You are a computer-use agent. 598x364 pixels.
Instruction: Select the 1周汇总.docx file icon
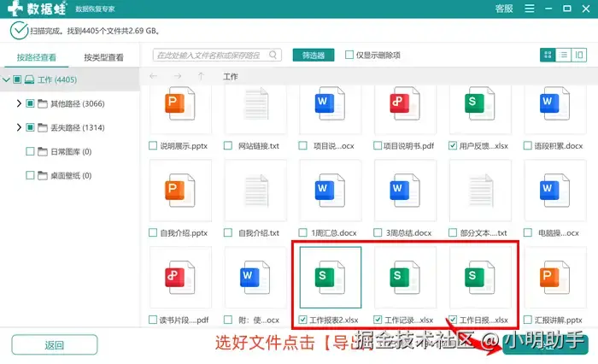tap(331, 191)
